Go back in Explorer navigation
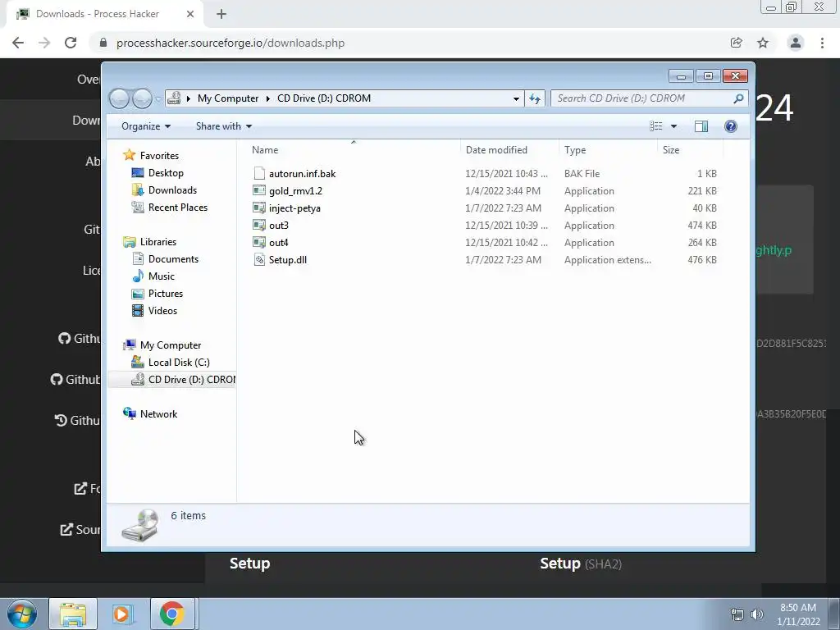The height and width of the screenshot is (630, 840). point(119,98)
